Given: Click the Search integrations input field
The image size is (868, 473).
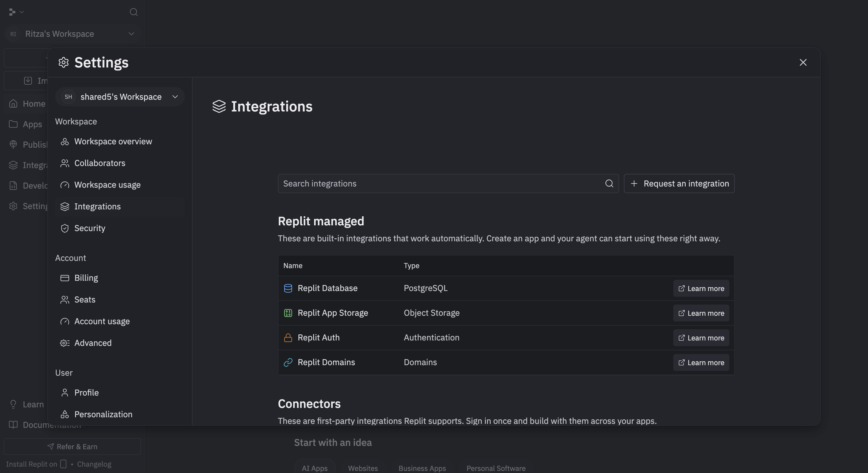Looking at the screenshot, I should pos(438,183).
